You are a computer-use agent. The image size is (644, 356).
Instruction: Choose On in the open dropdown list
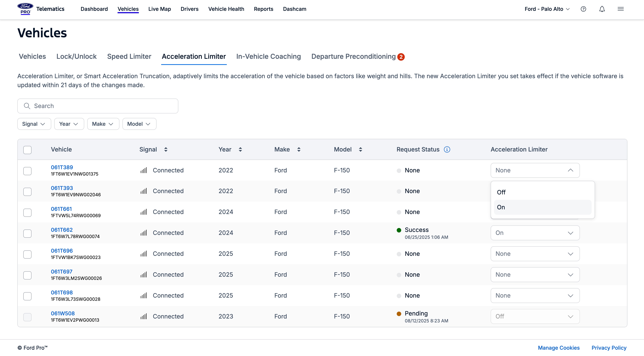point(542,207)
